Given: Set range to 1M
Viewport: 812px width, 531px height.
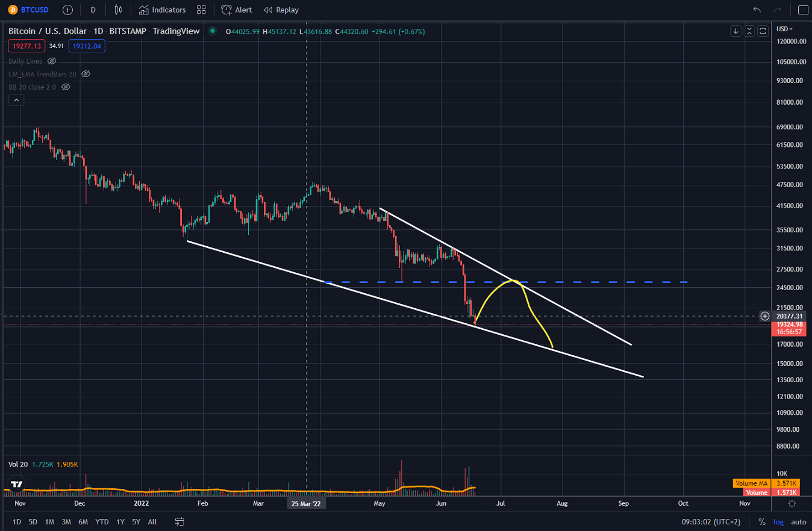Looking at the screenshot, I should point(49,522).
